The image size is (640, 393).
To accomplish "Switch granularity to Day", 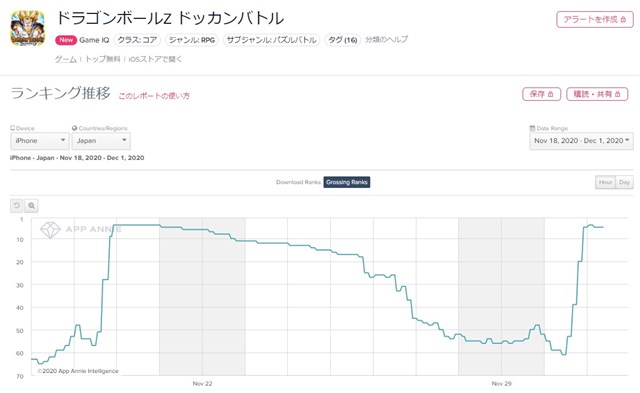I will pos(624,182).
